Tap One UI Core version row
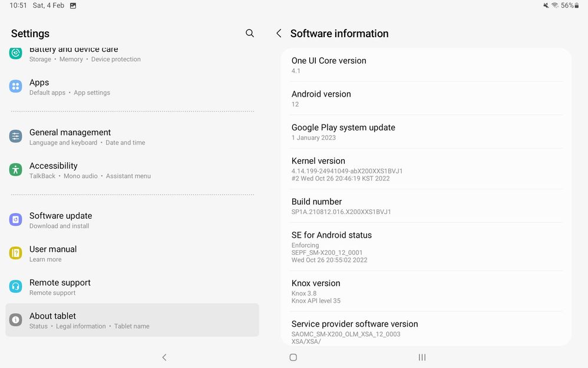Image resolution: width=588 pixels, height=368 pixels. [427, 65]
